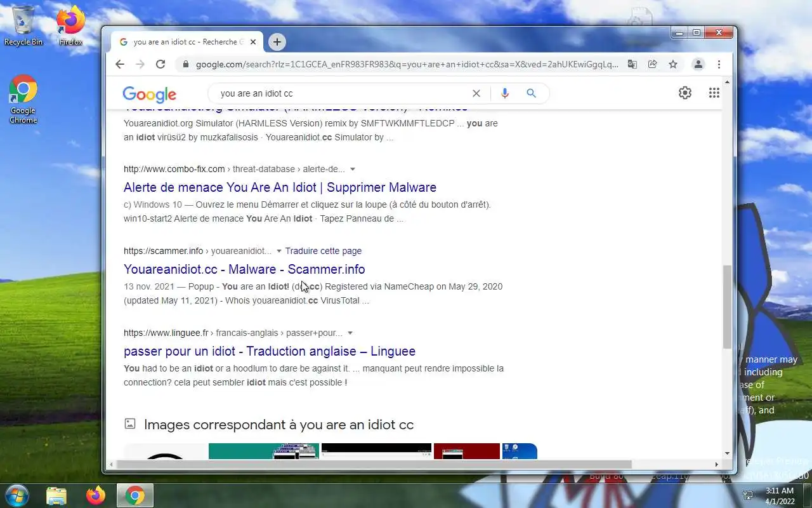Bookmark this page with the star icon
This screenshot has height=508, width=812.
coord(673,64)
